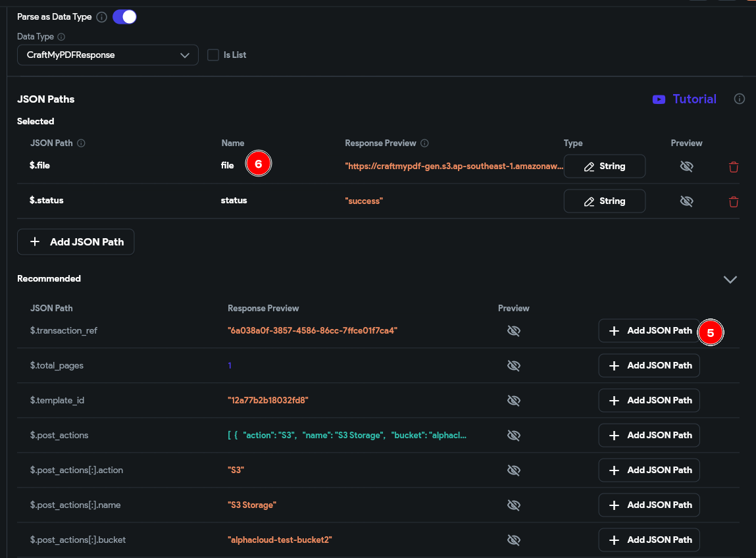The image size is (756, 558).
Task: Disable Parse as Data Type switch
Action: coord(124,17)
